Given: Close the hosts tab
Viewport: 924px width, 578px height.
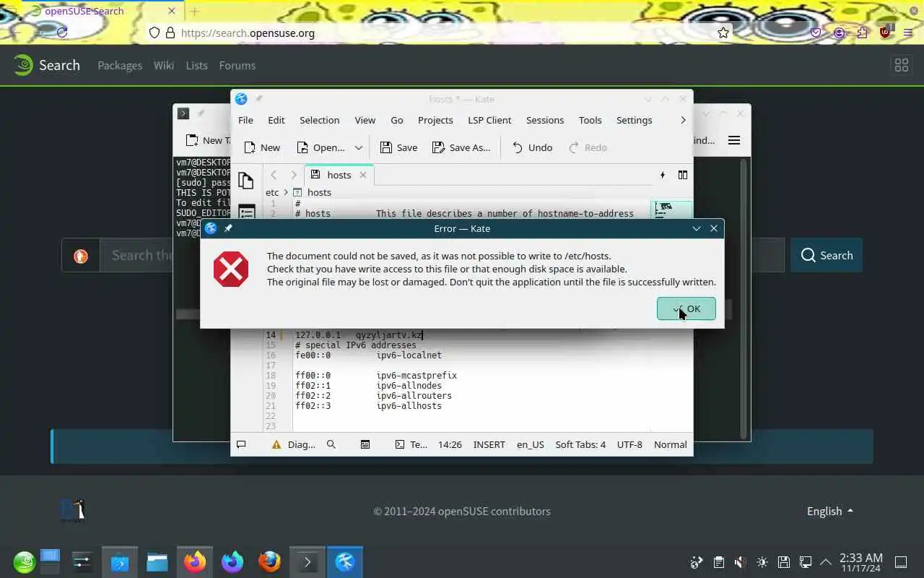Looking at the screenshot, I should 363,175.
